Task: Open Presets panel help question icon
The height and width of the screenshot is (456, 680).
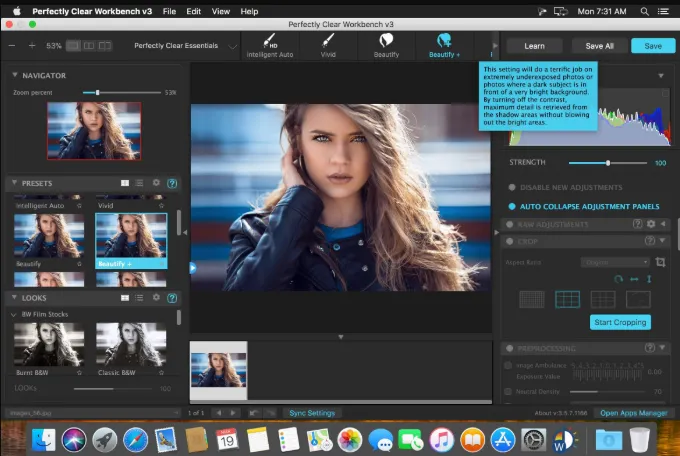Action: 172,183
